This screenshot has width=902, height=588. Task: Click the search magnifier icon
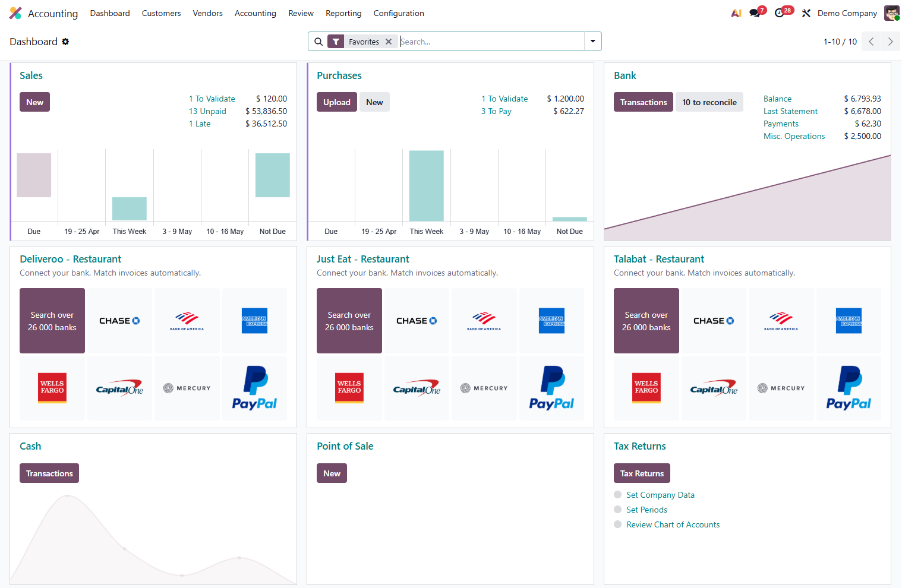point(318,42)
